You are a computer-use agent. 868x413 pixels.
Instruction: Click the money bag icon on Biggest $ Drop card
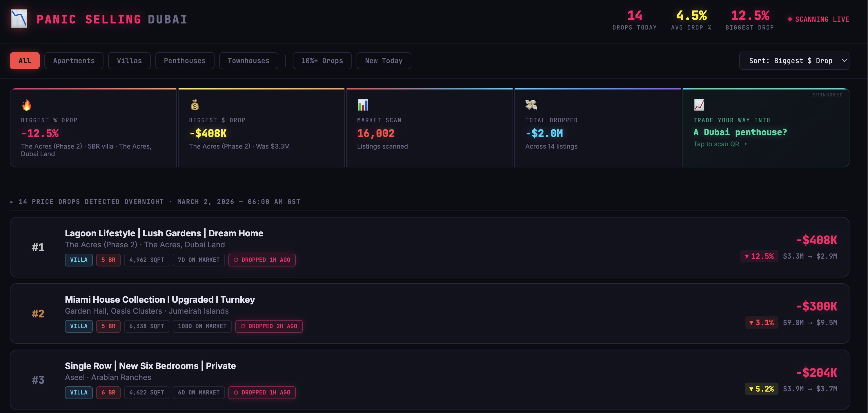(195, 105)
